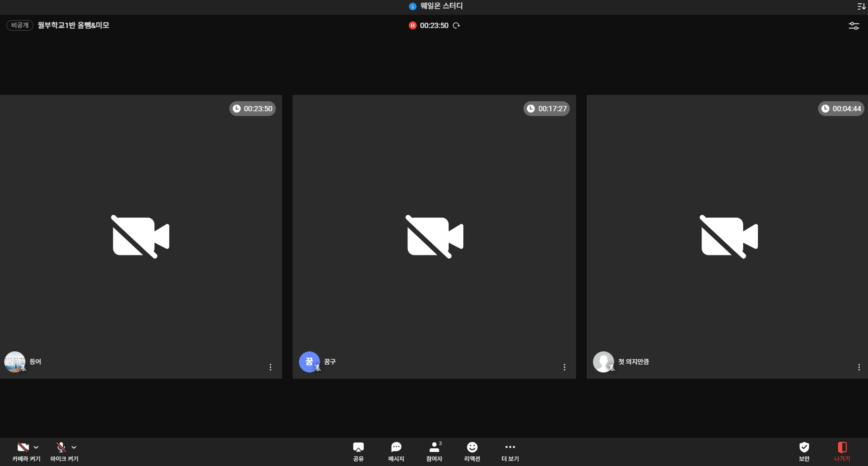Toggle microphone on with 마이크 켜기
868x466 pixels.
(61, 447)
